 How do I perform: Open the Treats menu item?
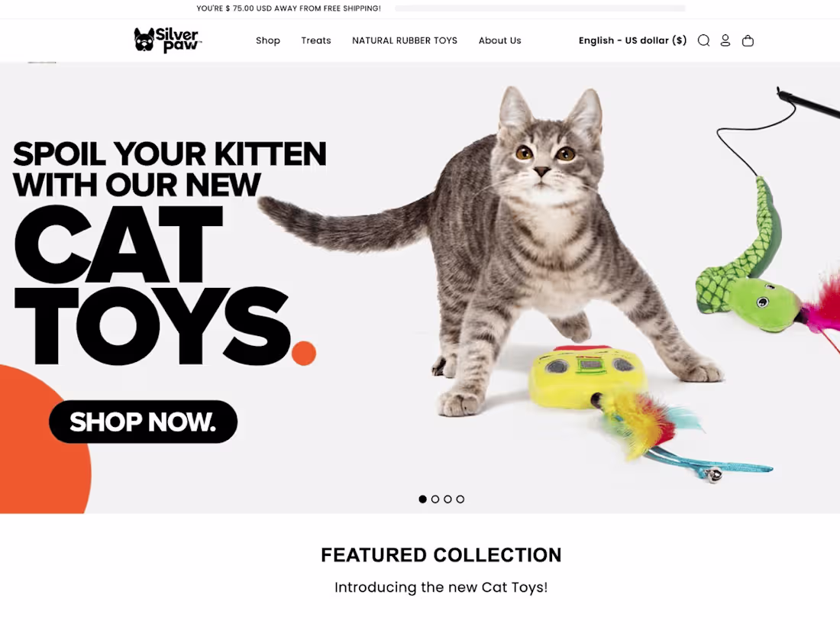(x=316, y=40)
